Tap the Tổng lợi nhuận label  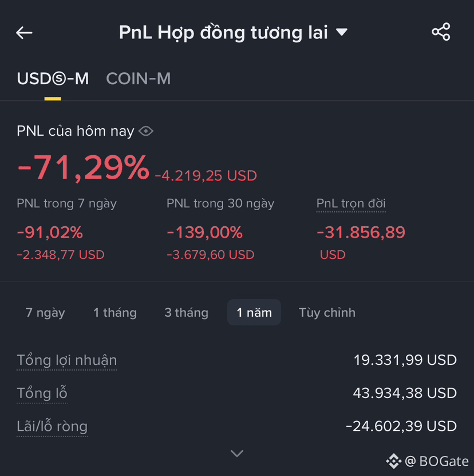67,360
